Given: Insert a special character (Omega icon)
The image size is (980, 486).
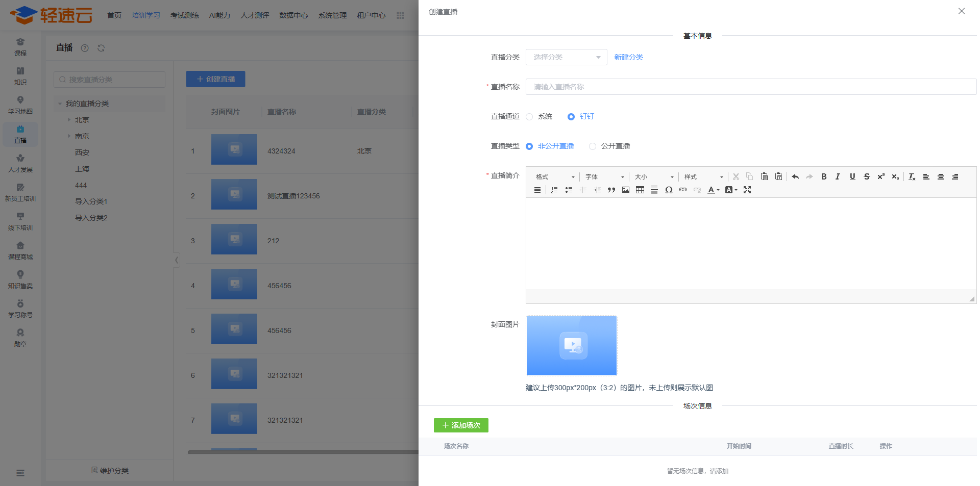Looking at the screenshot, I should 668,190.
